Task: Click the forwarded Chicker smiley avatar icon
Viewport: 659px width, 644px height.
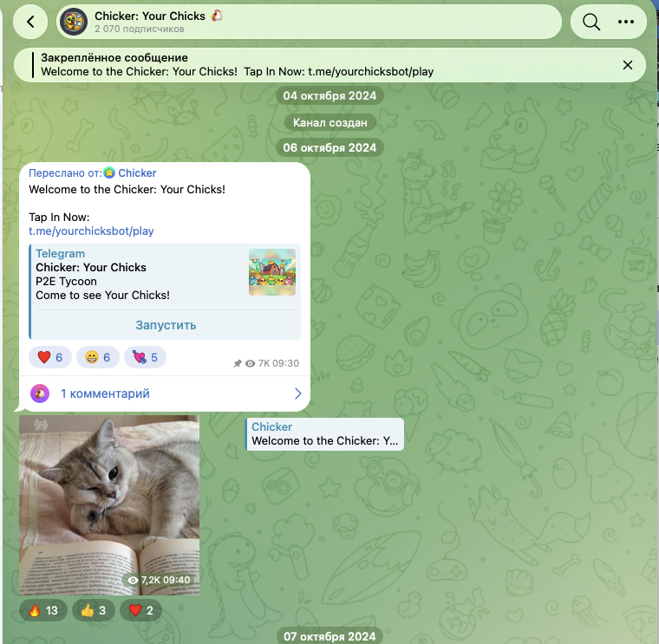Action: click(109, 172)
